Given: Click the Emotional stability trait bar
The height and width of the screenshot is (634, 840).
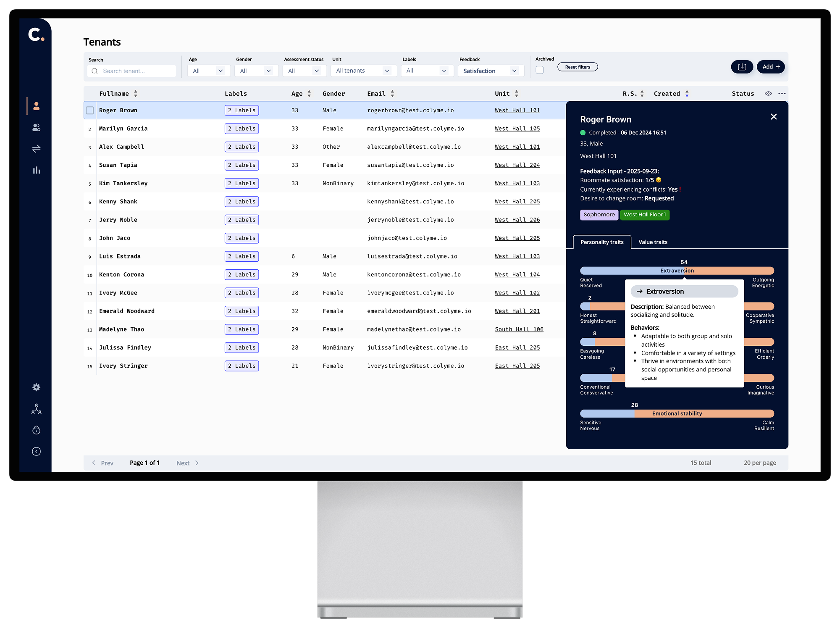Looking at the screenshot, I should [677, 413].
